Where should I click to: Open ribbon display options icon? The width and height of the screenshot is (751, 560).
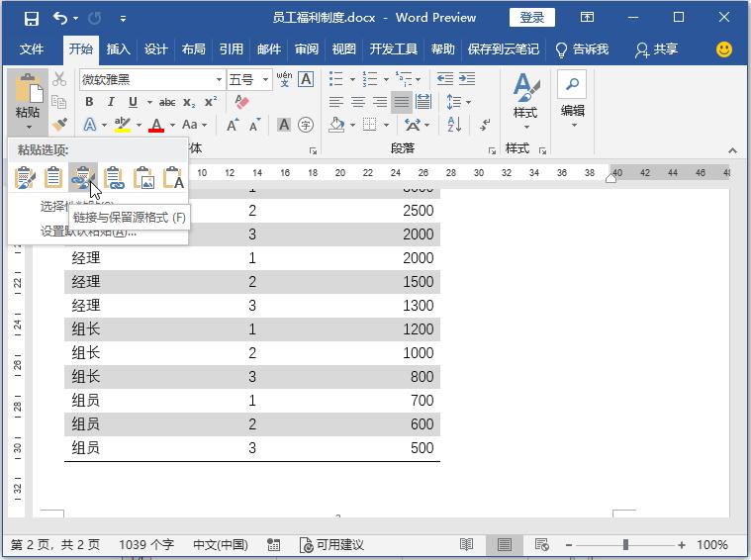coord(587,18)
